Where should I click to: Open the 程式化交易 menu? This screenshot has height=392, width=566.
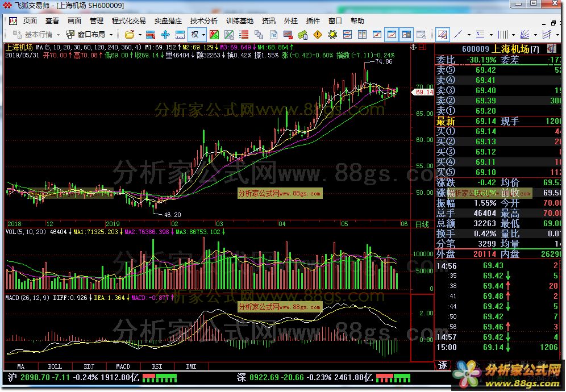tap(129, 21)
